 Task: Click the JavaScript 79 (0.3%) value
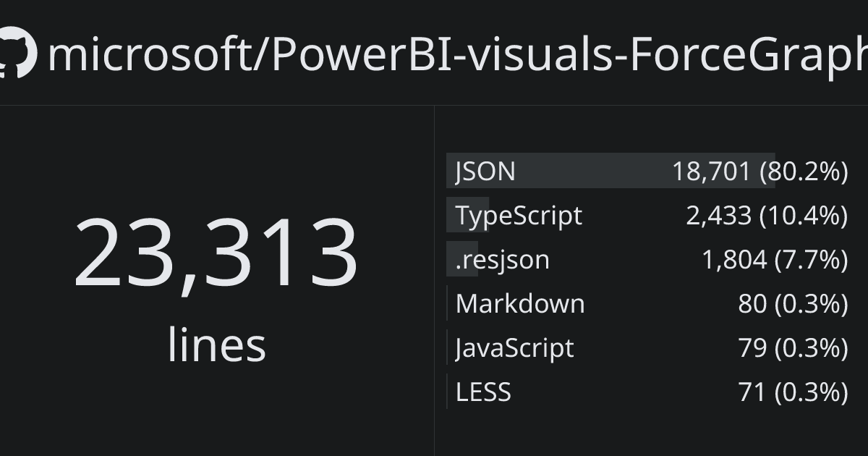pos(793,348)
